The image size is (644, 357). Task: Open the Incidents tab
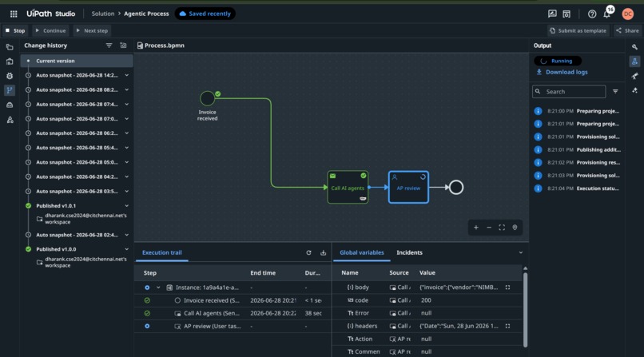409,252
